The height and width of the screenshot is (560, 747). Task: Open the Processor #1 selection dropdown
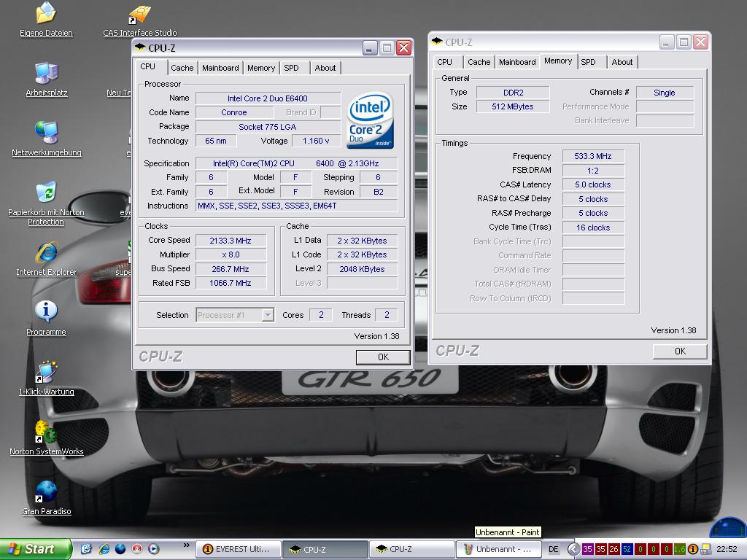click(268, 315)
